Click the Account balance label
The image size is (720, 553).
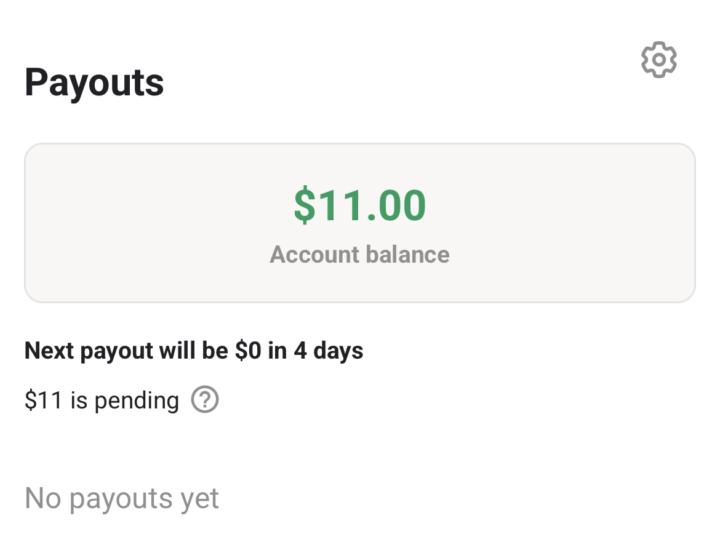359,254
